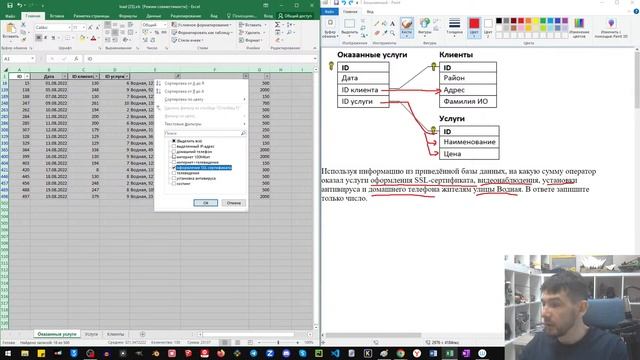Switch to the Услуги sheet tab
Image resolution: width=640 pixels, height=360 pixels.
coord(91,334)
